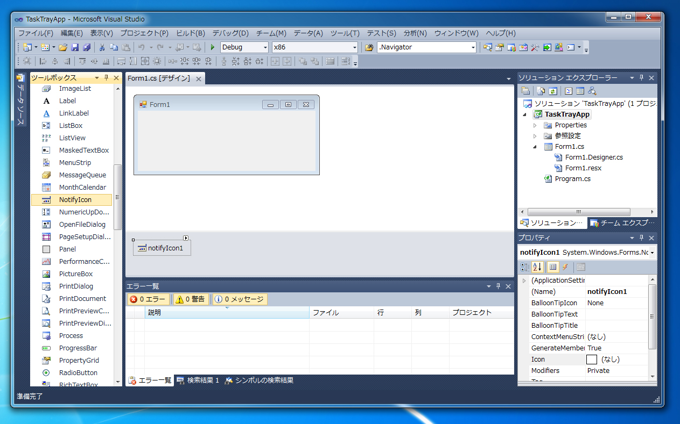The image size is (680, 424).
Task: Start debugging with the green play icon
Action: coord(212,47)
